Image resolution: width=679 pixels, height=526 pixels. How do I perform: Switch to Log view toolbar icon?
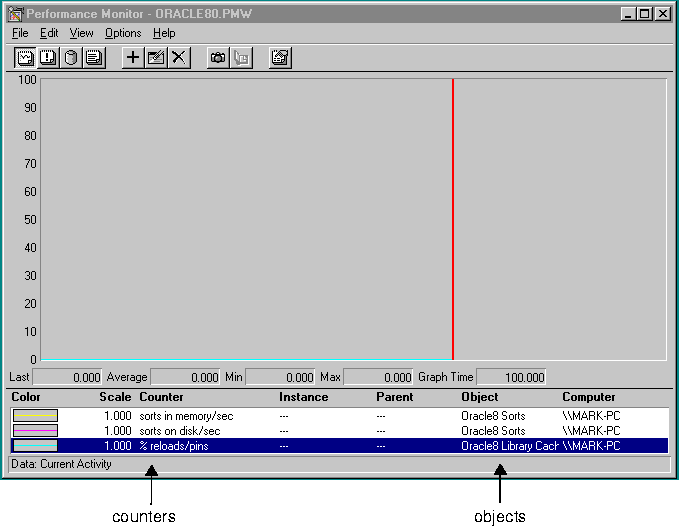click(71, 58)
